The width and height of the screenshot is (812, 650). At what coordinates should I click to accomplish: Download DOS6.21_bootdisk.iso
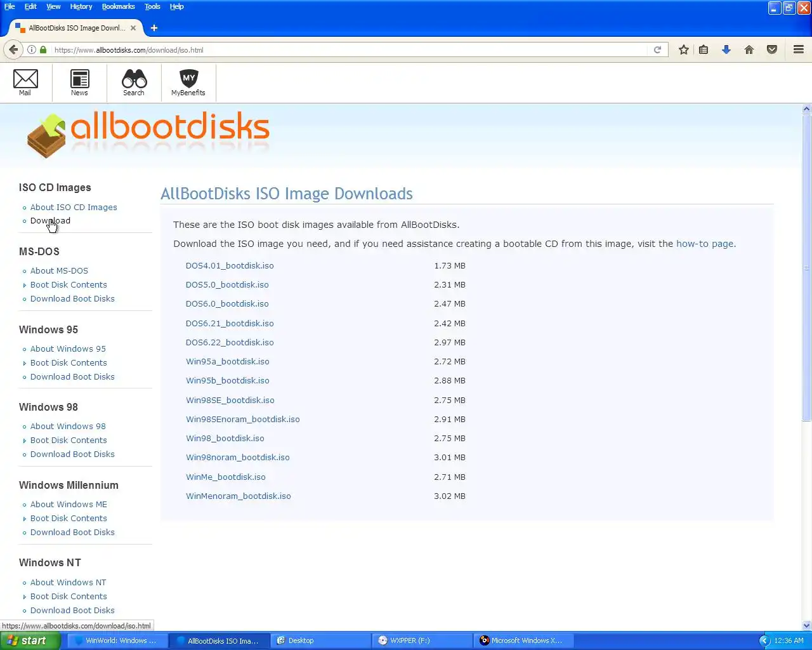coord(230,323)
